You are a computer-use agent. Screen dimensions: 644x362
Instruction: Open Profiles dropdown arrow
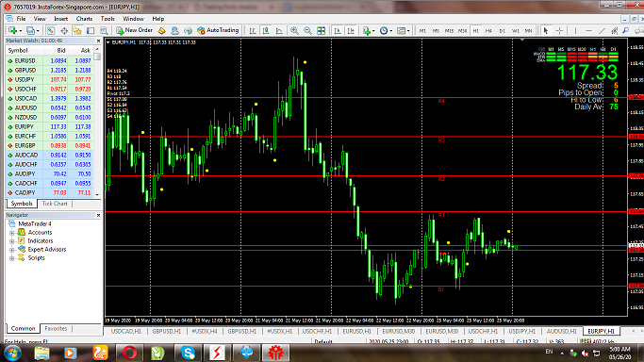[x=38, y=31]
